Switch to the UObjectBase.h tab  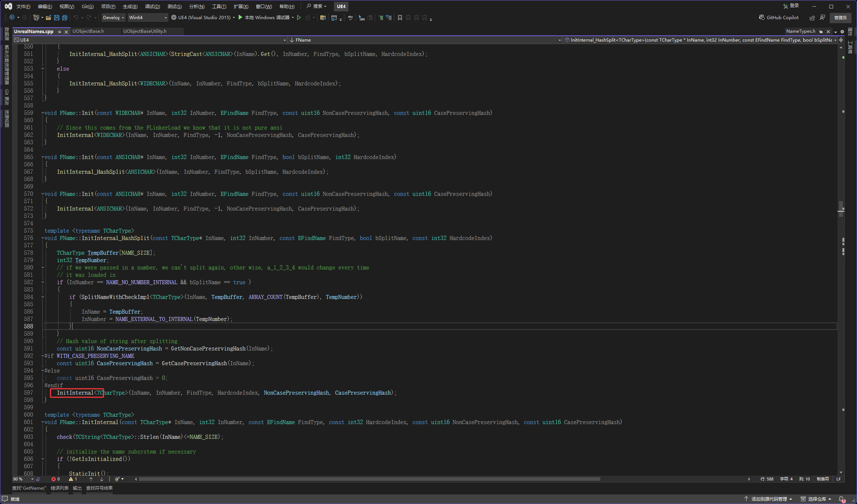(88, 31)
